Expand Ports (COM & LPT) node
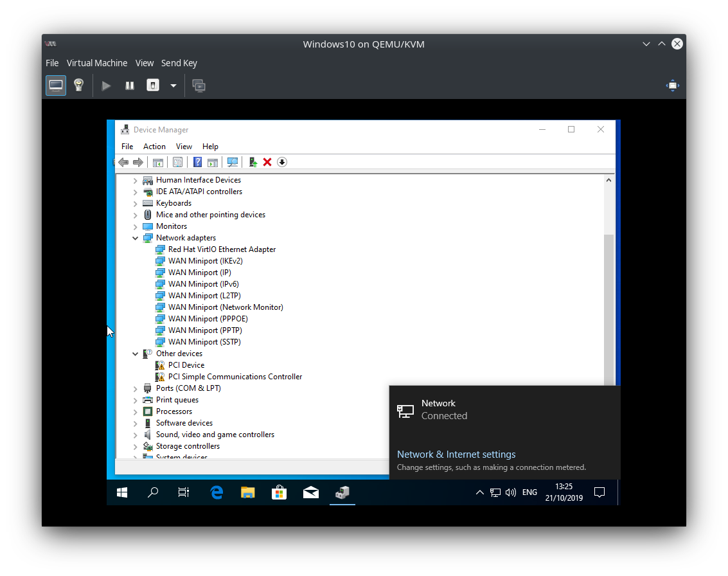Screen dimensions: 728x576 [x=135, y=389]
